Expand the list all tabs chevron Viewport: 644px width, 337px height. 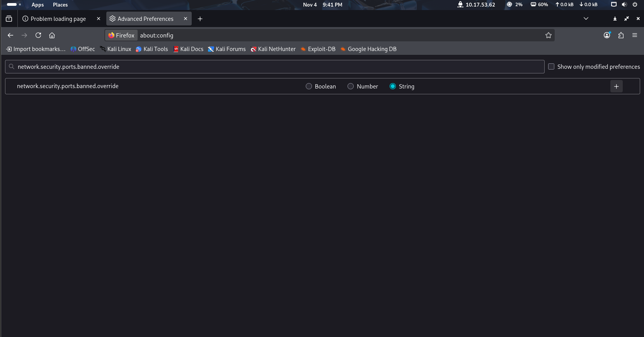coord(586,19)
